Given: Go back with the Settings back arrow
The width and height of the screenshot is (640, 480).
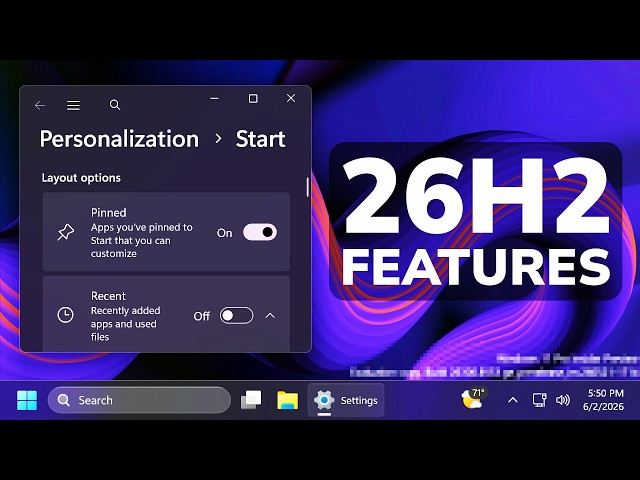Looking at the screenshot, I should (x=40, y=105).
